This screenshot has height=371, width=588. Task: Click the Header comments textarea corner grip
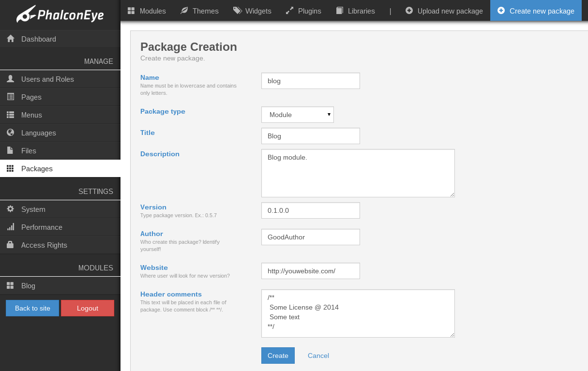click(452, 335)
